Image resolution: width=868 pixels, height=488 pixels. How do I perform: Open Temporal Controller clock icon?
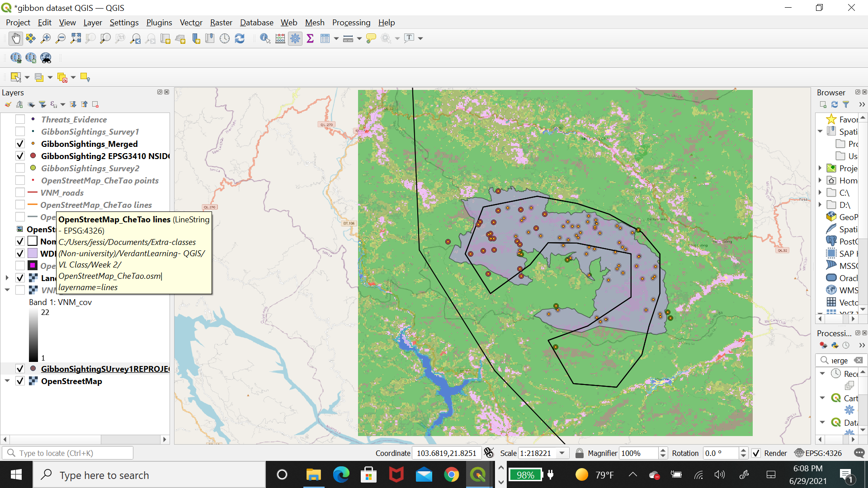[225, 38]
